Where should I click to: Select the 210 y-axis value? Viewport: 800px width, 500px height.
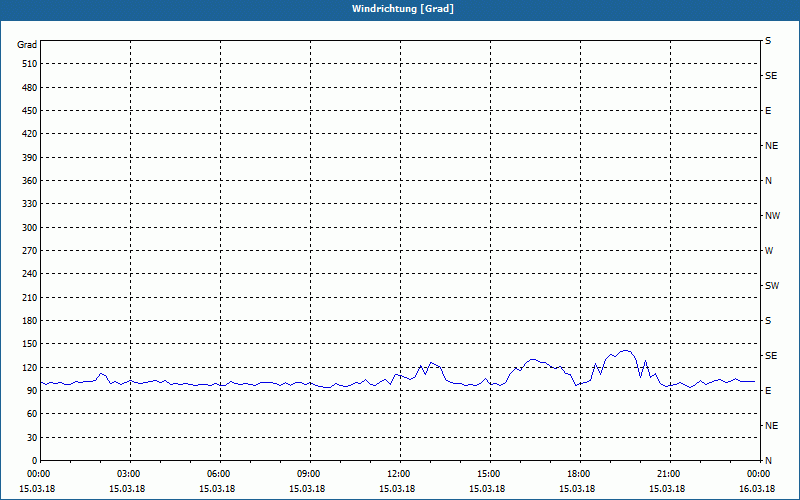(30, 297)
